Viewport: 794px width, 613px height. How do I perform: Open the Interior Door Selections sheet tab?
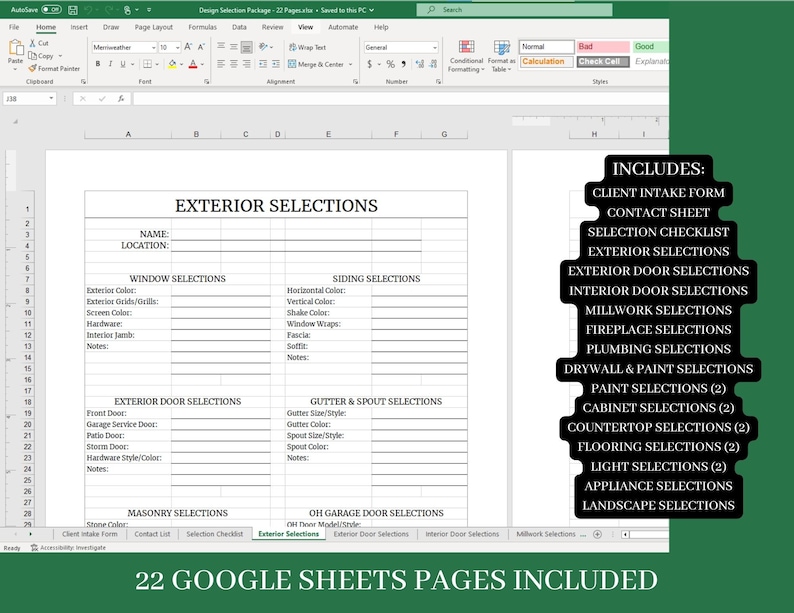[462, 534]
